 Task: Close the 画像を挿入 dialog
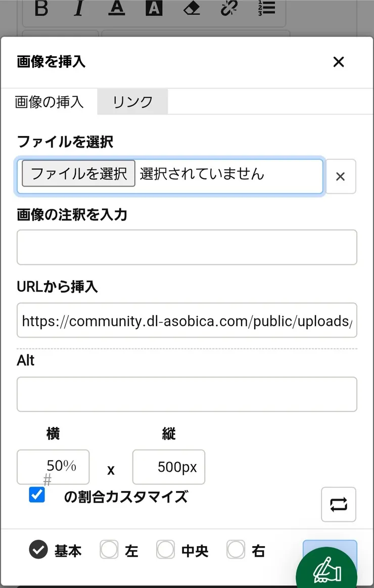click(x=339, y=62)
